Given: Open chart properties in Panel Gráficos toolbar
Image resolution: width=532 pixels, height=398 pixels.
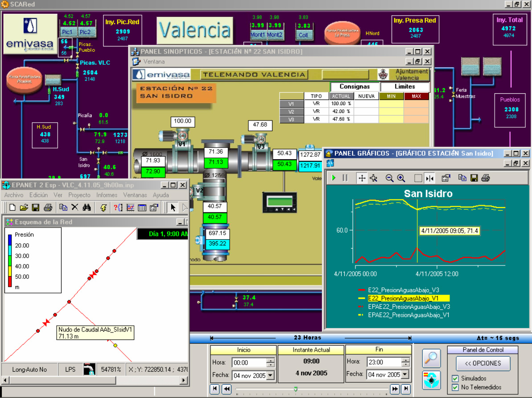Looking at the screenshot, I should pos(446,178).
